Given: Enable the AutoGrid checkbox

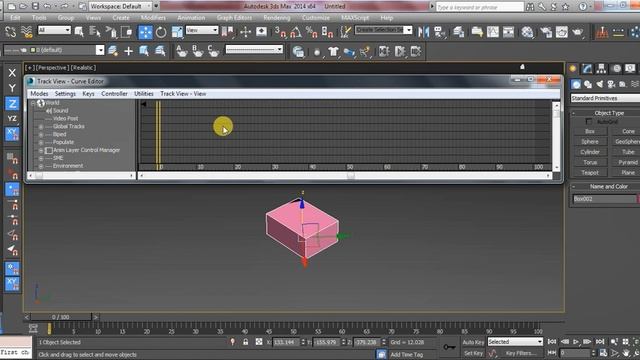Looking at the screenshot, I should click(x=589, y=121).
